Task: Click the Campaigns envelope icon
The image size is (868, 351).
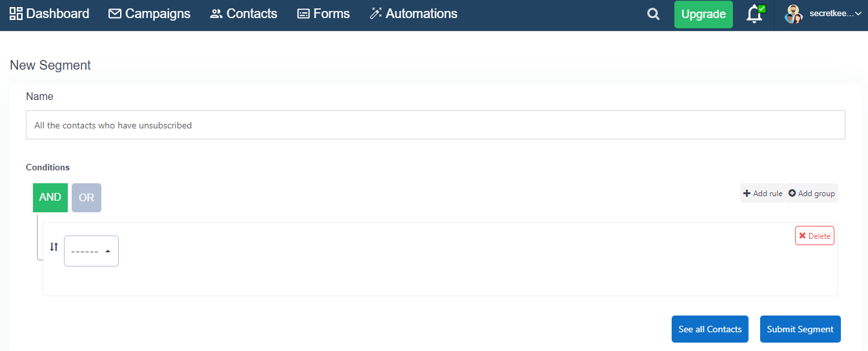Action: click(115, 14)
